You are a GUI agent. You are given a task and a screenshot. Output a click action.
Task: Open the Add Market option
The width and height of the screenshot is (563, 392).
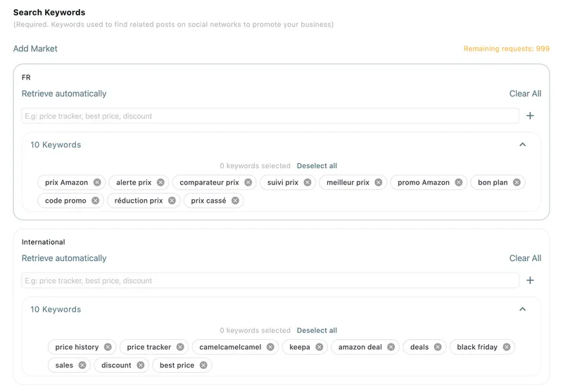[x=35, y=49]
